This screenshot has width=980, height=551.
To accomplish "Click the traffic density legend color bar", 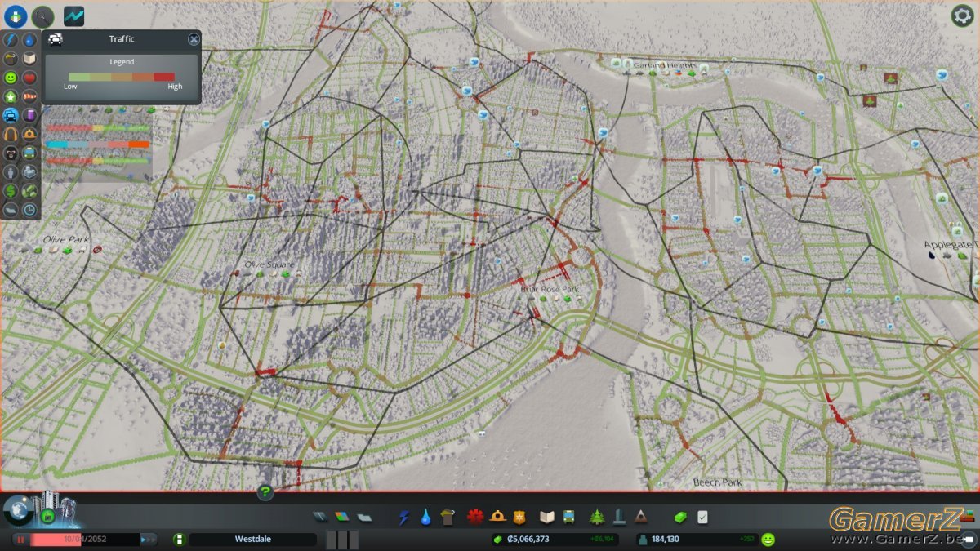I will click(x=122, y=77).
